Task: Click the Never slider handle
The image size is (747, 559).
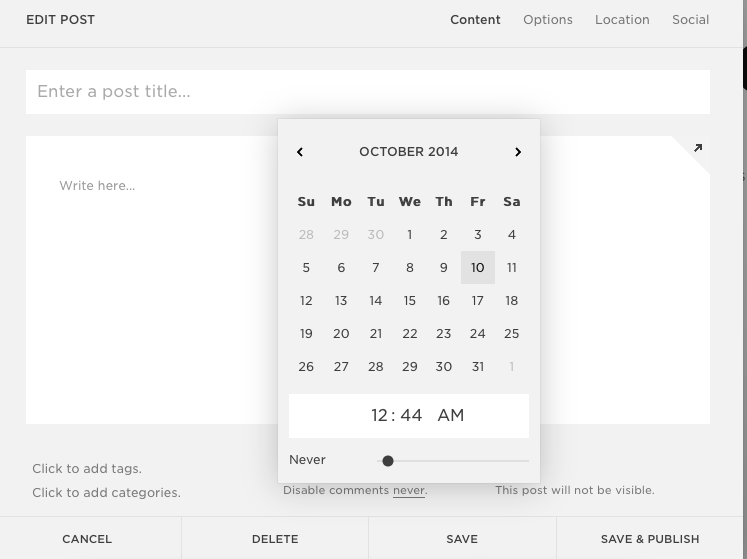Action: coord(388,461)
